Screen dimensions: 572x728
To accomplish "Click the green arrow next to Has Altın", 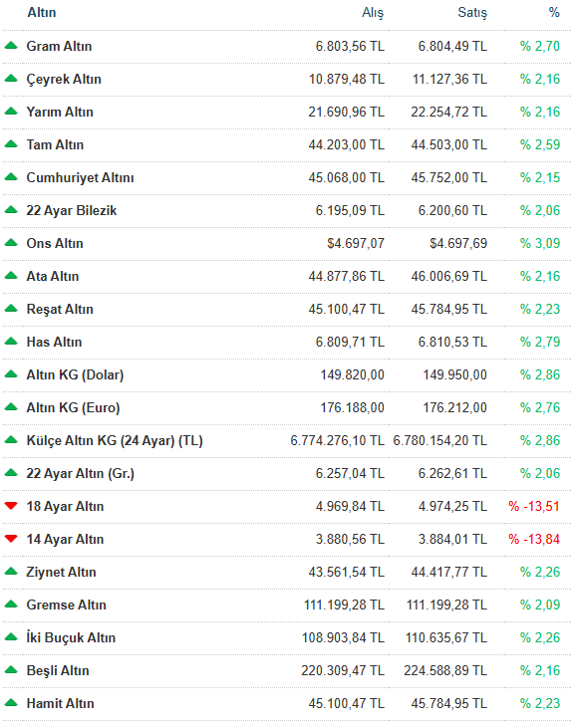I will tap(11, 342).
